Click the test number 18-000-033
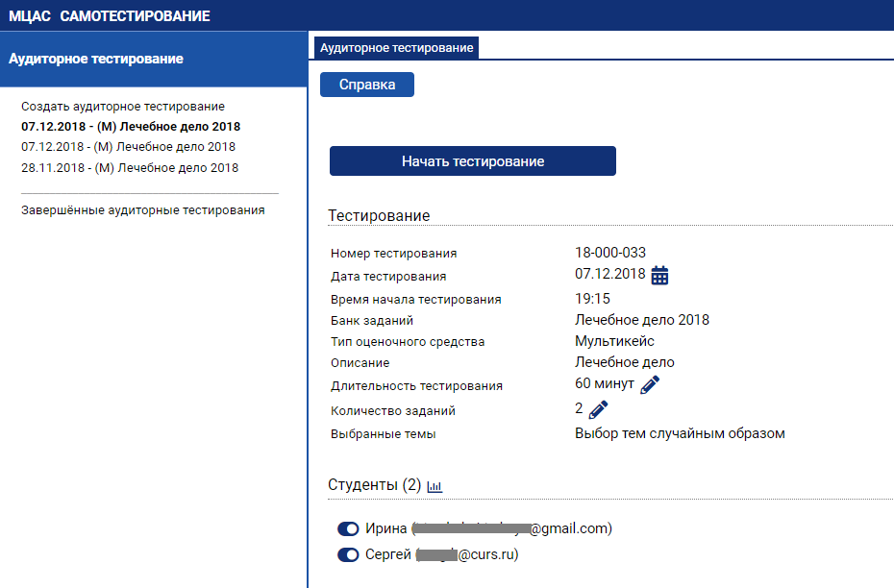Screen dimensions: 894x588 click(x=610, y=253)
